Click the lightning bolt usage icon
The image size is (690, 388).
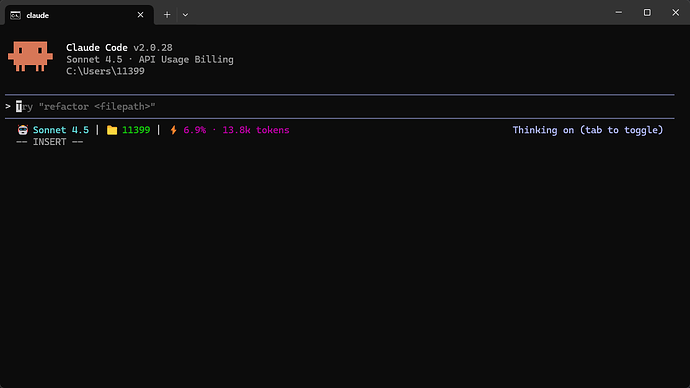[x=173, y=130]
